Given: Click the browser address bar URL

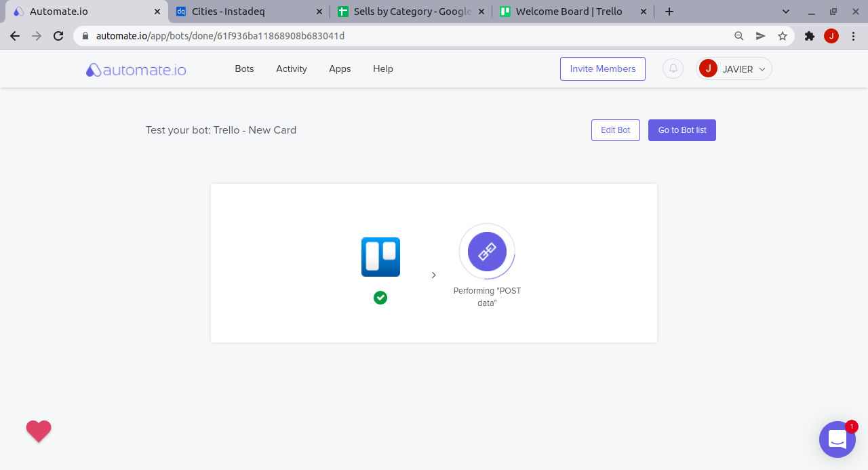Looking at the screenshot, I should 220,36.
